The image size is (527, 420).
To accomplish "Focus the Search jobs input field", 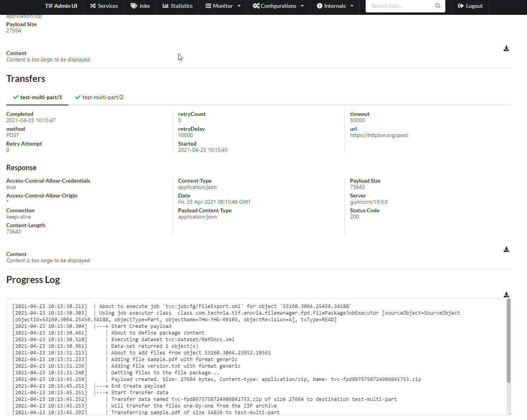I will (400, 6).
